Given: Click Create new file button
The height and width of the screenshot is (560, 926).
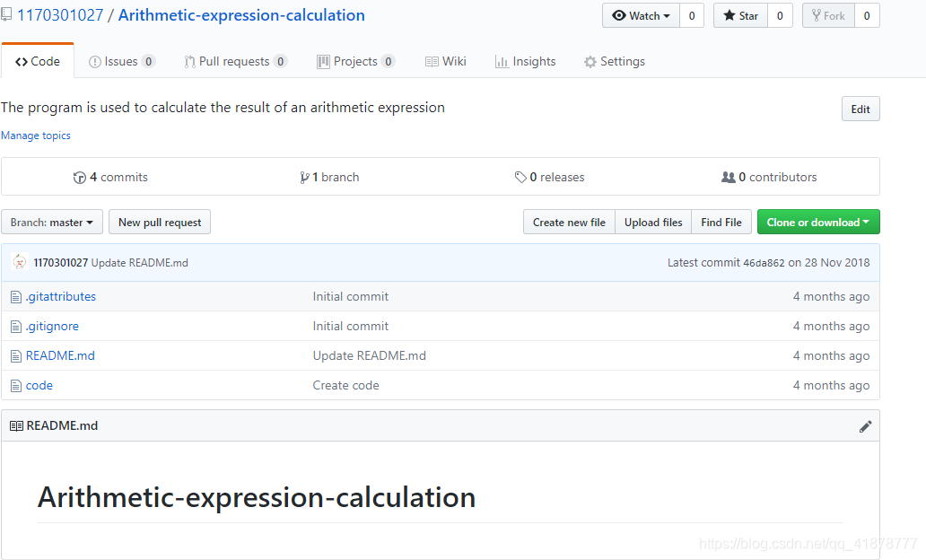Looking at the screenshot, I should [569, 222].
